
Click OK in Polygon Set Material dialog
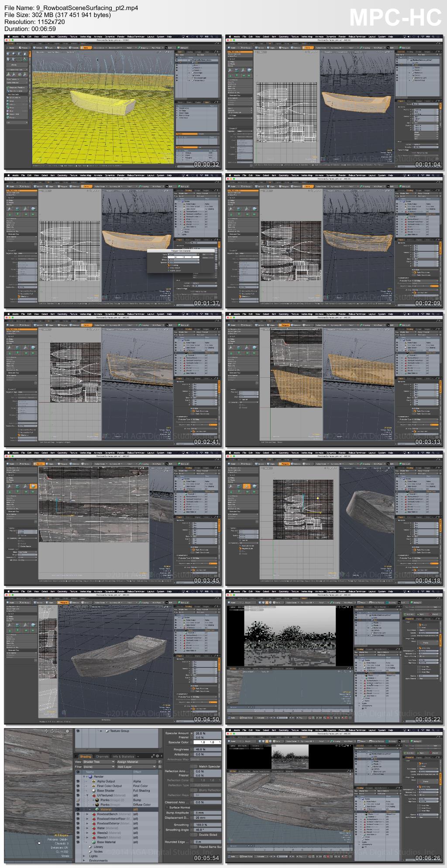[x=208, y=255]
